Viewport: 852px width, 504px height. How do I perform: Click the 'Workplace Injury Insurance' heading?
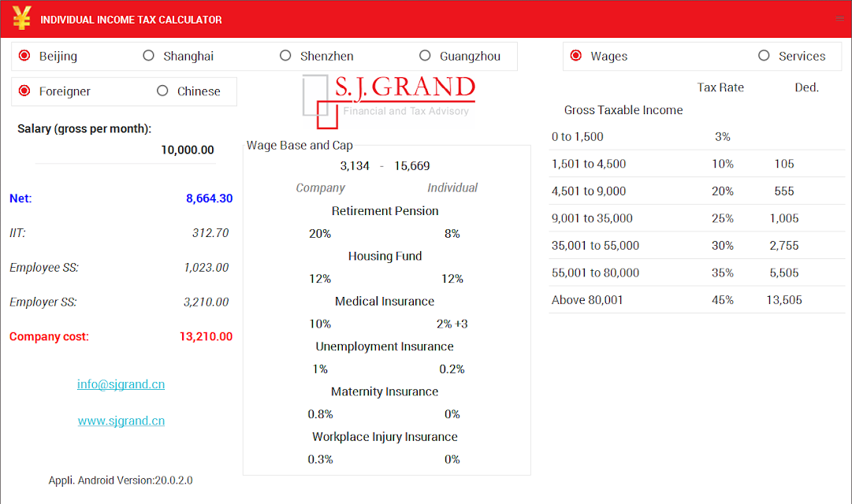click(385, 436)
